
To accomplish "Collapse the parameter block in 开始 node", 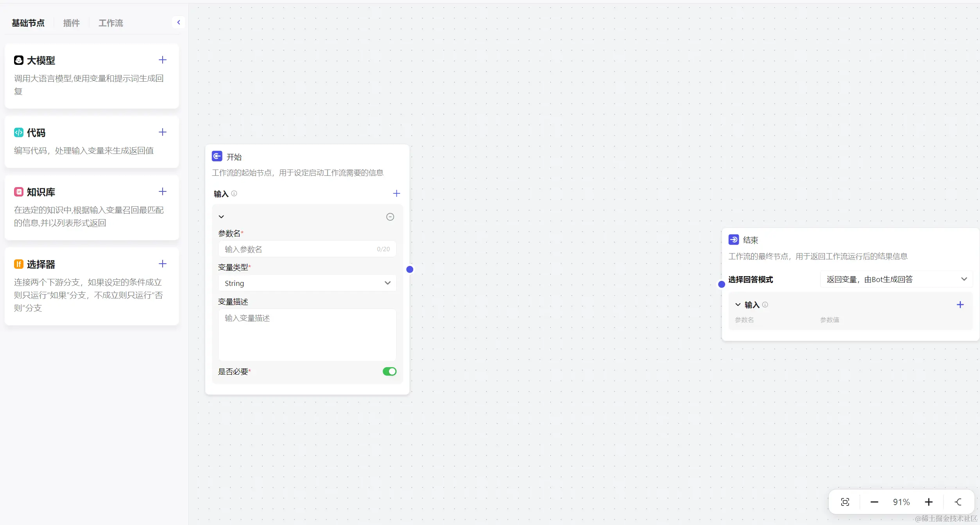I will pyautogui.click(x=221, y=217).
